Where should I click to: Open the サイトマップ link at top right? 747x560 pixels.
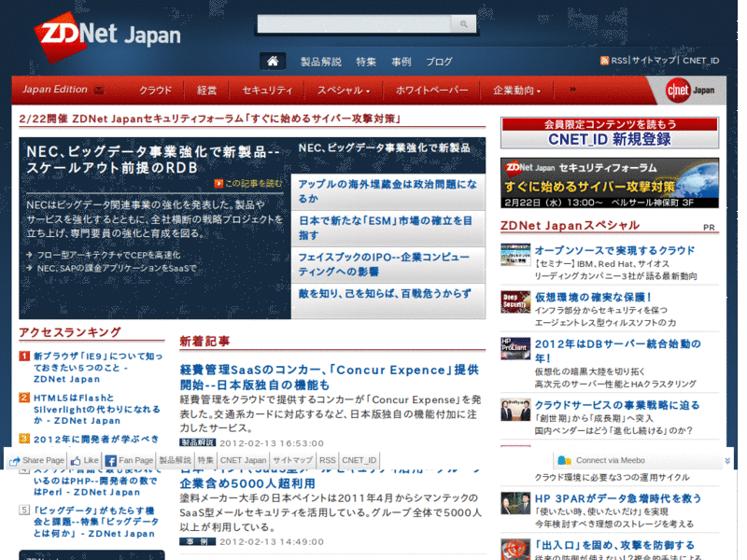click(x=654, y=61)
